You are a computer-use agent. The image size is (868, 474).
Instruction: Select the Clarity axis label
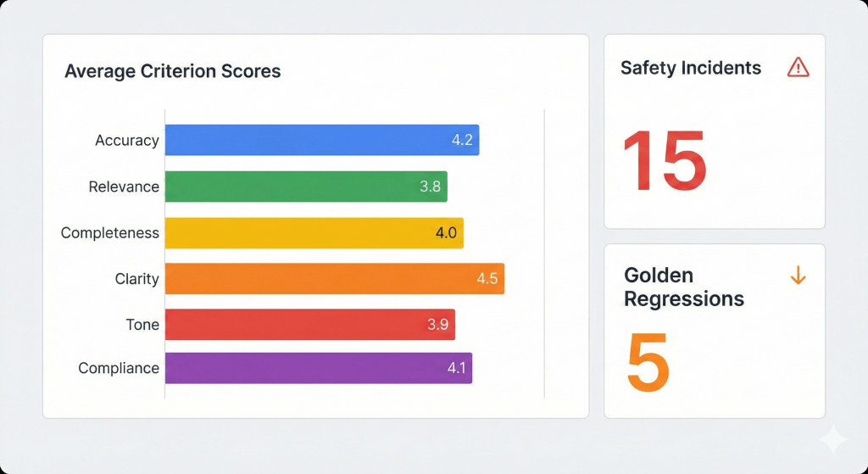pyautogui.click(x=137, y=279)
